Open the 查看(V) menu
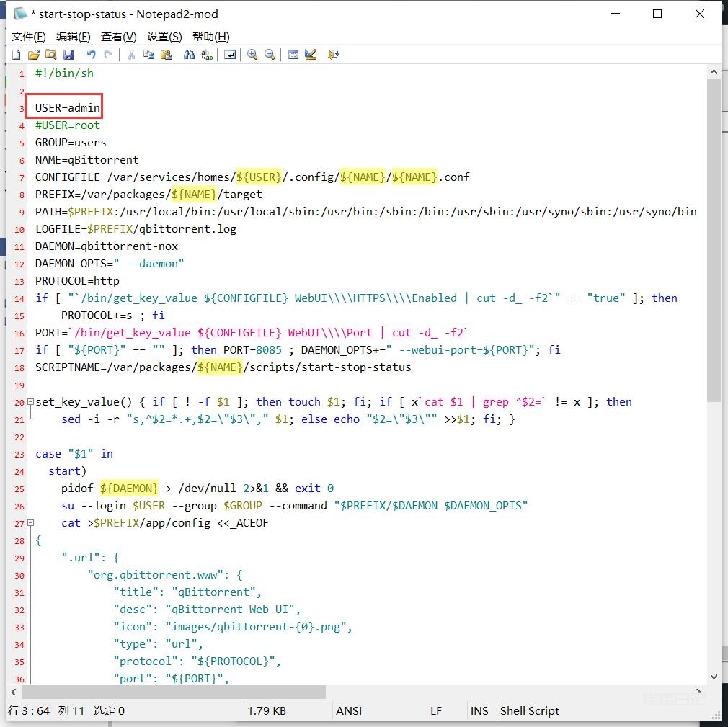Image resolution: width=728 pixels, height=727 pixels. tap(119, 37)
